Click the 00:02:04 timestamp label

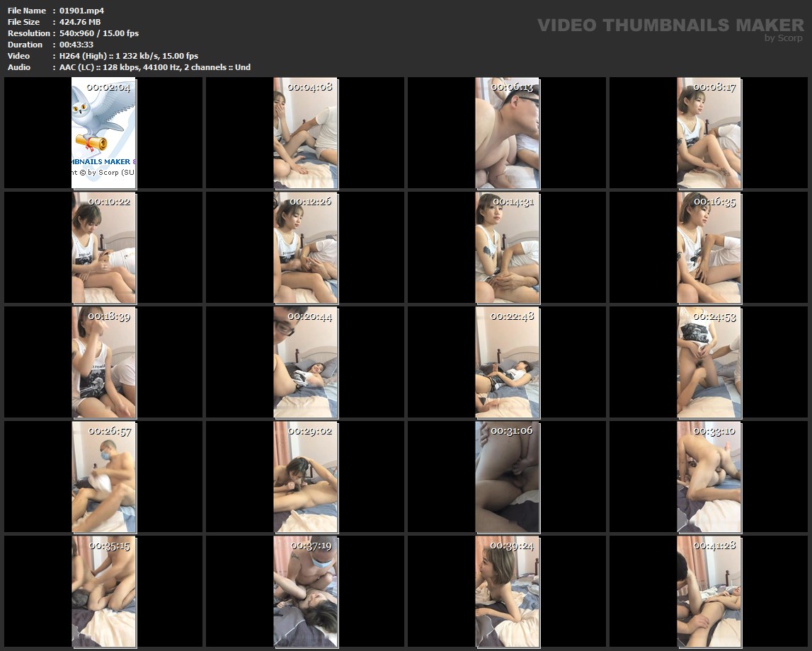pyautogui.click(x=108, y=88)
